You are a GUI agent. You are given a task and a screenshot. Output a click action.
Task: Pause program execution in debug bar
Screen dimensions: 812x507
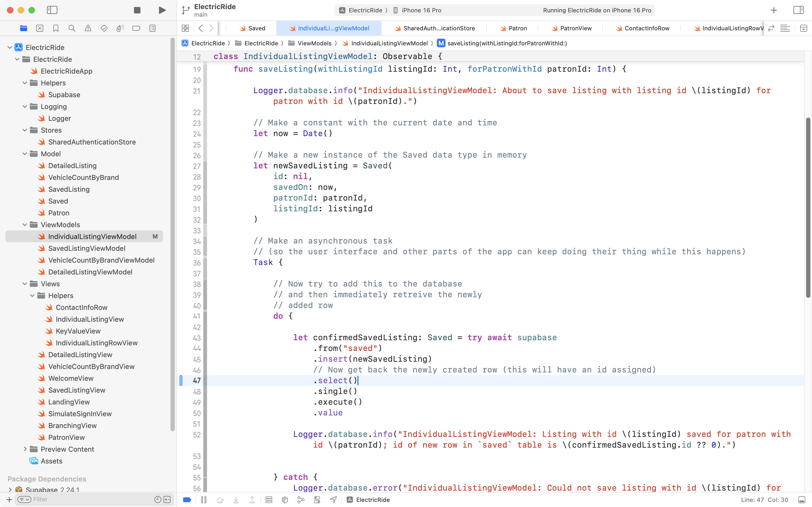(x=204, y=500)
